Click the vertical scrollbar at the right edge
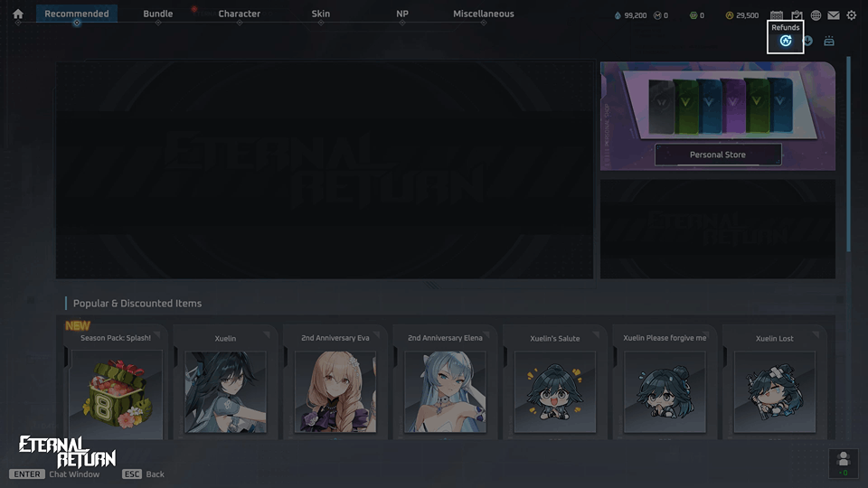This screenshot has width=868, height=488. tap(849, 154)
